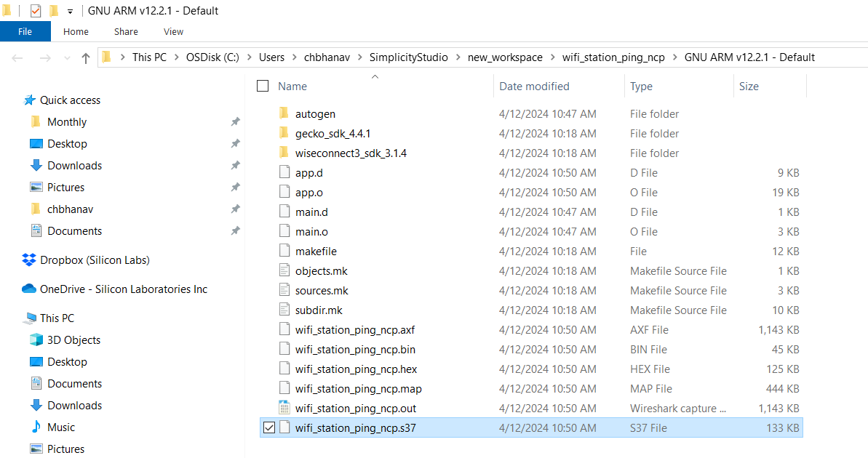Image resolution: width=868 pixels, height=458 pixels.
Task: Open the quick access toolbar customize dropdown
Action: tap(68, 11)
